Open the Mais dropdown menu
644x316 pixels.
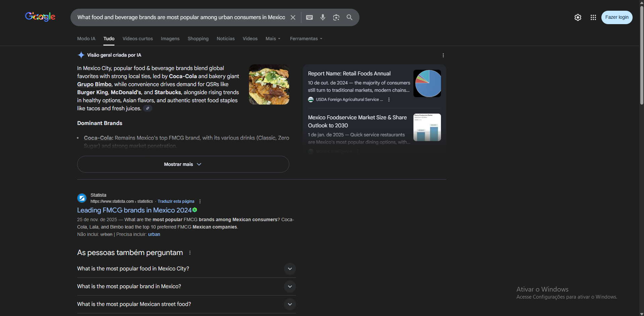273,39
